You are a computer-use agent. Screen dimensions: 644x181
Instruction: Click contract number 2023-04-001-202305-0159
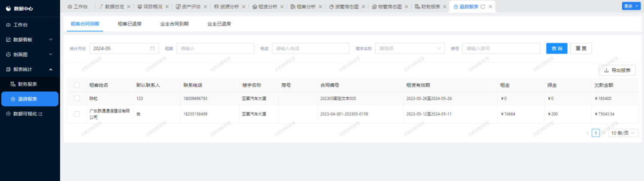click(x=344, y=114)
